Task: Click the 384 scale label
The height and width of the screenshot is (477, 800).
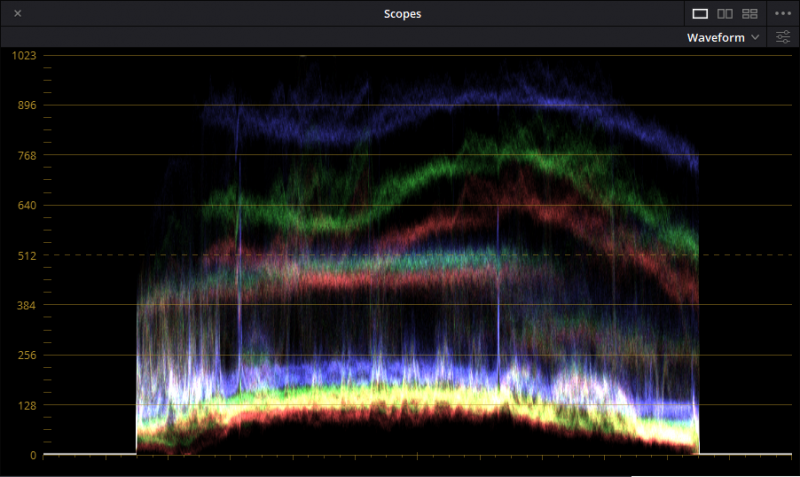Action: coord(27,306)
